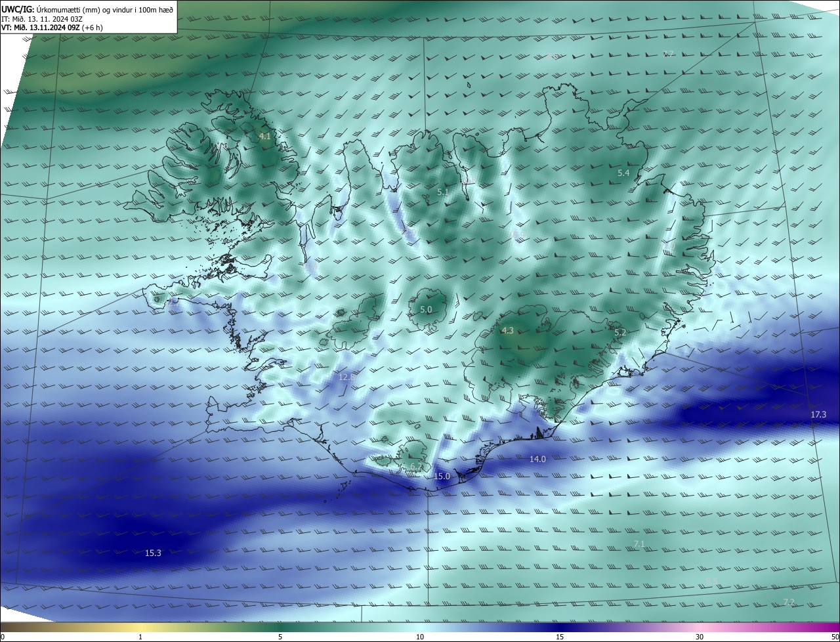Click the 5.4 value in northeast Iceland
This screenshot has height=642, width=840.
point(623,173)
